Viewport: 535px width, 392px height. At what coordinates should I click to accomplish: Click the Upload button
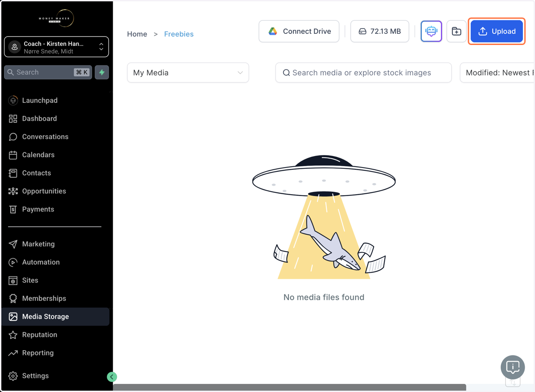tap(497, 31)
